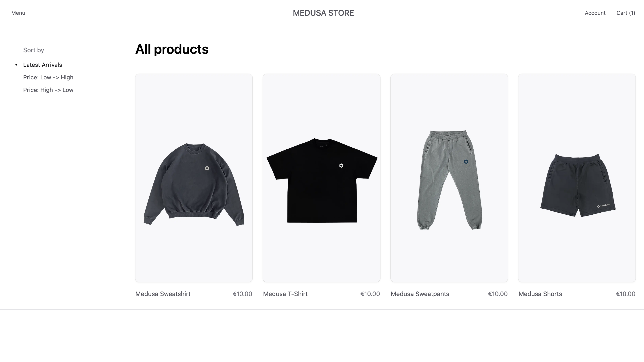
Task: Click the Medusa Shorts €10.00 price
Action: point(625,294)
